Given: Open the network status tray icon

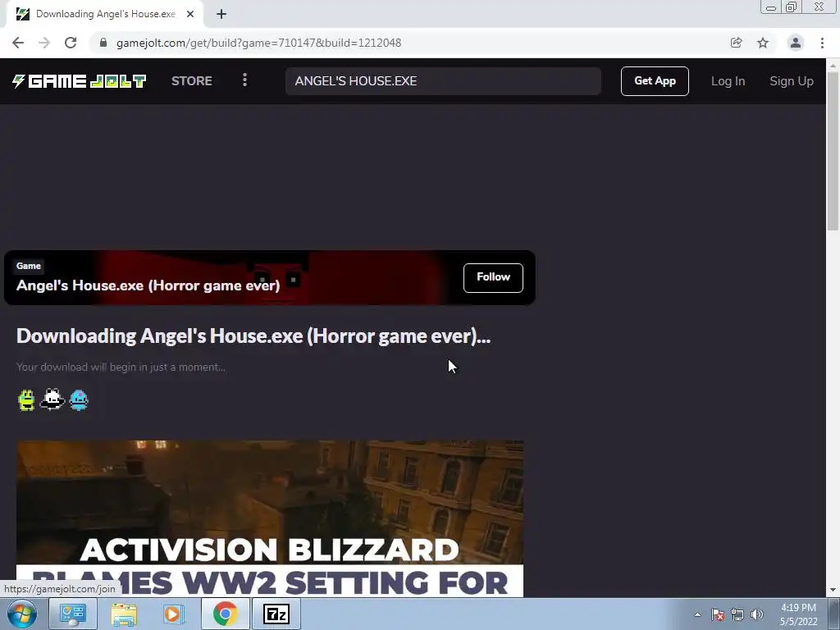Looking at the screenshot, I should click(x=737, y=614).
